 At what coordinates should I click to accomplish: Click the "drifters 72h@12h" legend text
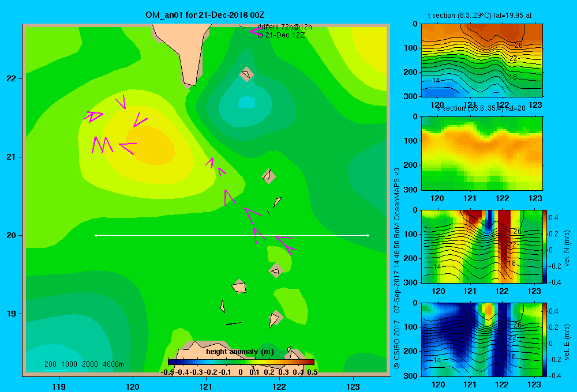(x=284, y=27)
